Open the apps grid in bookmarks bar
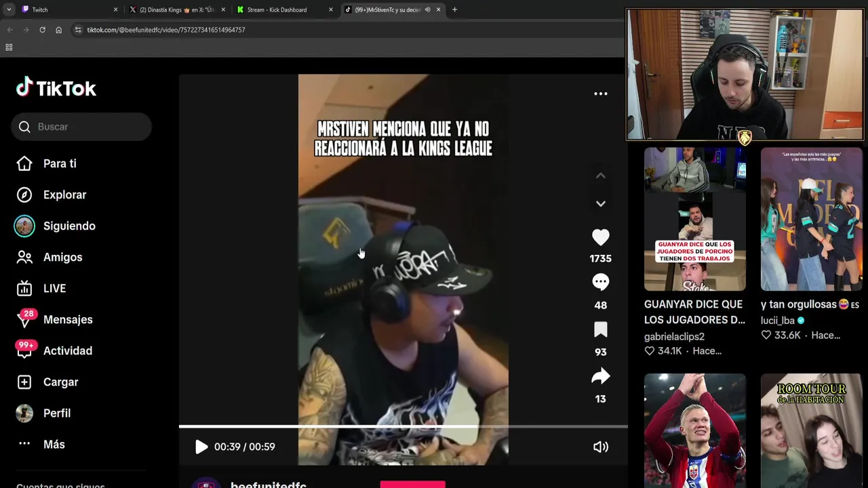The image size is (868, 488). click(9, 47)
